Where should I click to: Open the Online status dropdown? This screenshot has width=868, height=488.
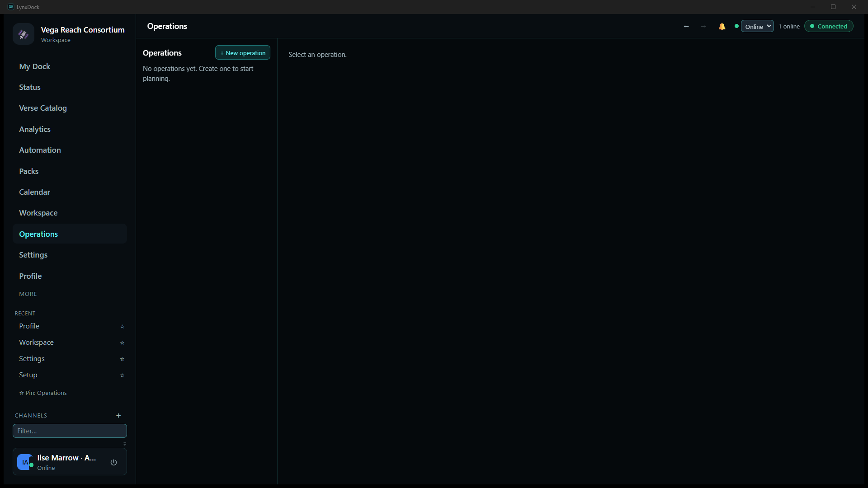757,27
